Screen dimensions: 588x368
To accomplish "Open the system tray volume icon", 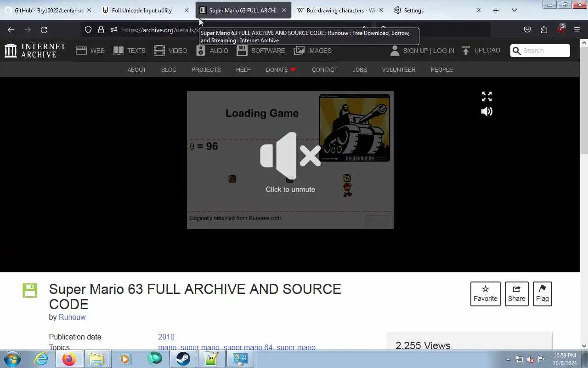I will (x=531, y=359).
